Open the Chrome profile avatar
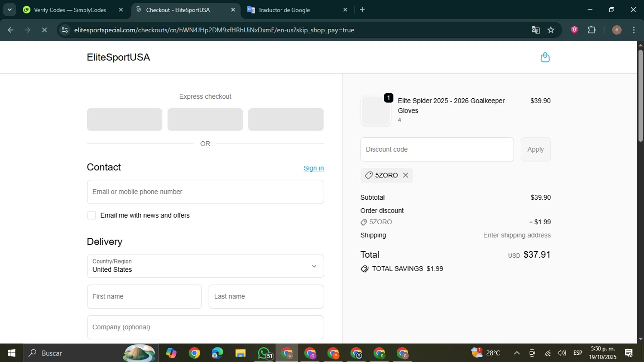Screen dimensions: 644x362 pos(617,30)
